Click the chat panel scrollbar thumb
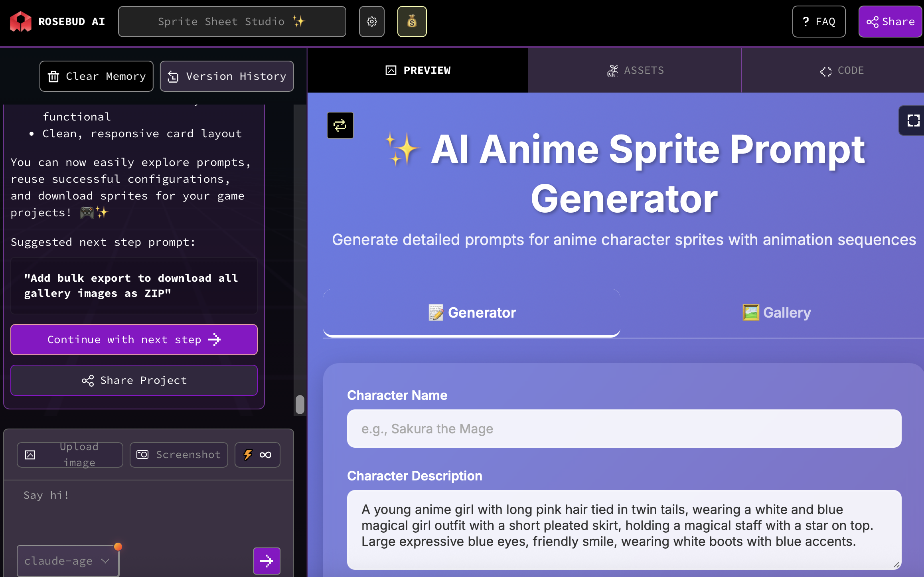This screenshot has width=924, height=577. click(x=300, y=405)
